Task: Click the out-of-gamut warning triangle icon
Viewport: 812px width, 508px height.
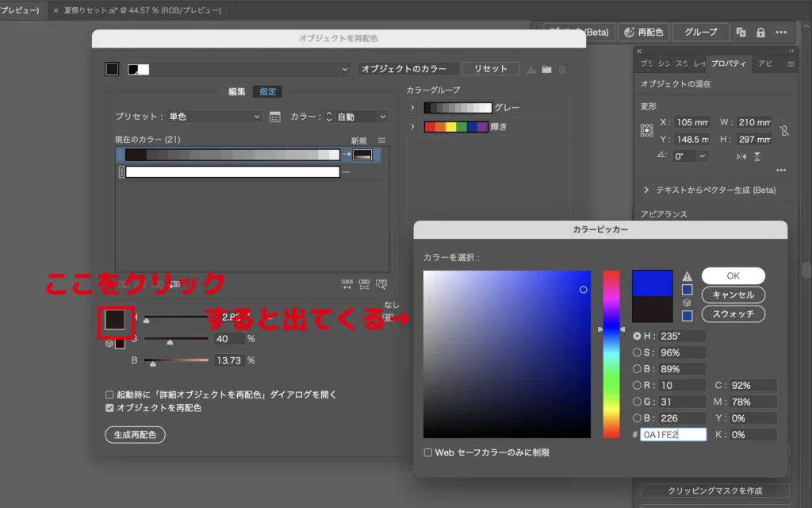Action: tap(688, 276)
